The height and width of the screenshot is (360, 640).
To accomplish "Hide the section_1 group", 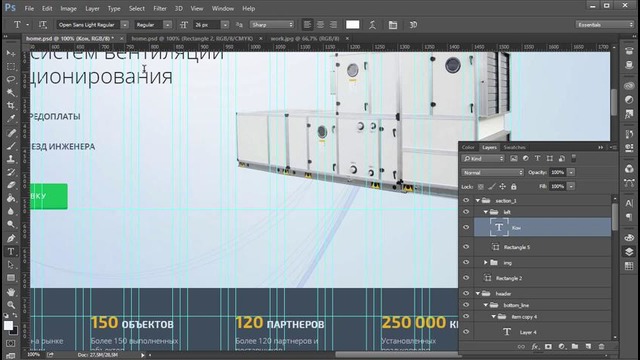I will pyautogui.click(x=466, y=200).
